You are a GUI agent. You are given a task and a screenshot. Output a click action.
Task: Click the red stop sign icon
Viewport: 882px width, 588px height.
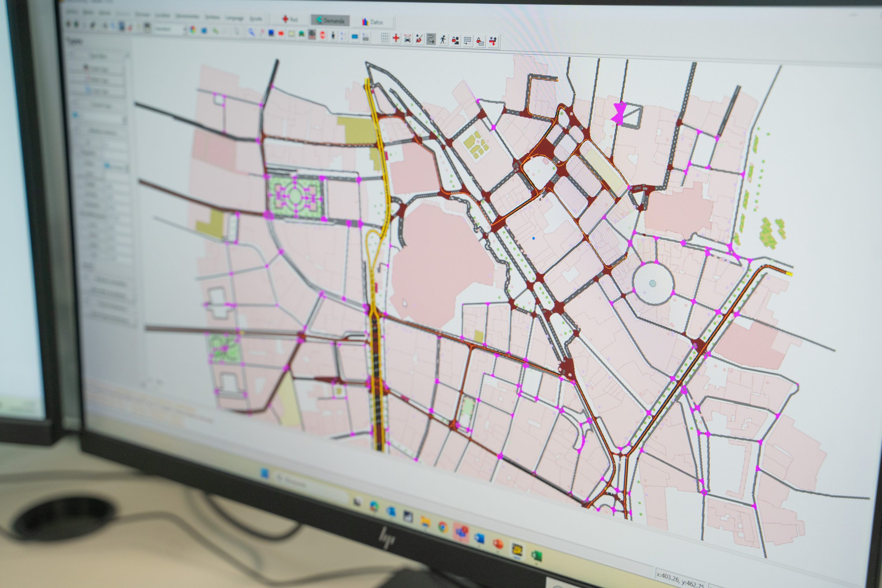point(322,35)
